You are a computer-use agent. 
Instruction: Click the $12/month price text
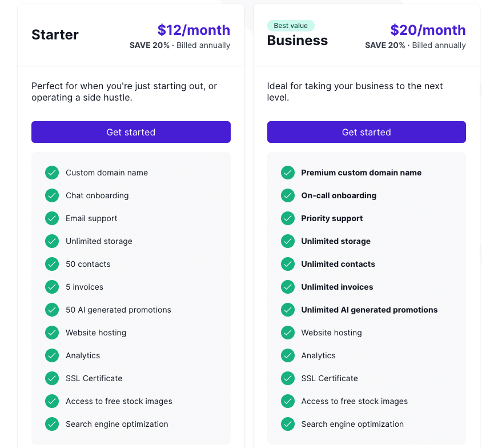coord(194,30)
